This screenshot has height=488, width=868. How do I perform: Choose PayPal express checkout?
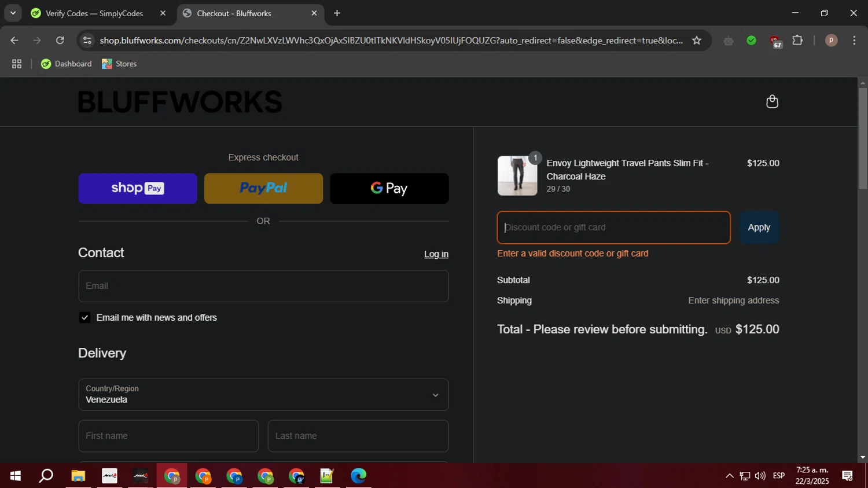[x=263, y=188]
